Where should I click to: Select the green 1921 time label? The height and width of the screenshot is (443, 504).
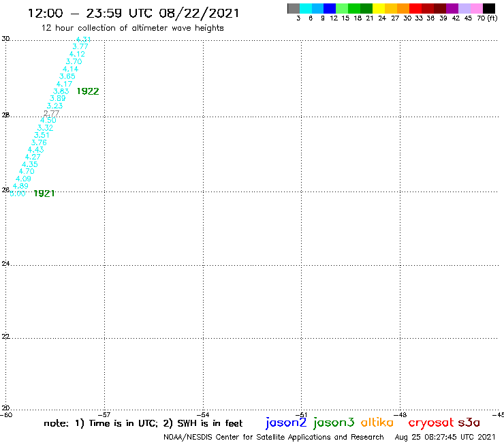[44, 194]
